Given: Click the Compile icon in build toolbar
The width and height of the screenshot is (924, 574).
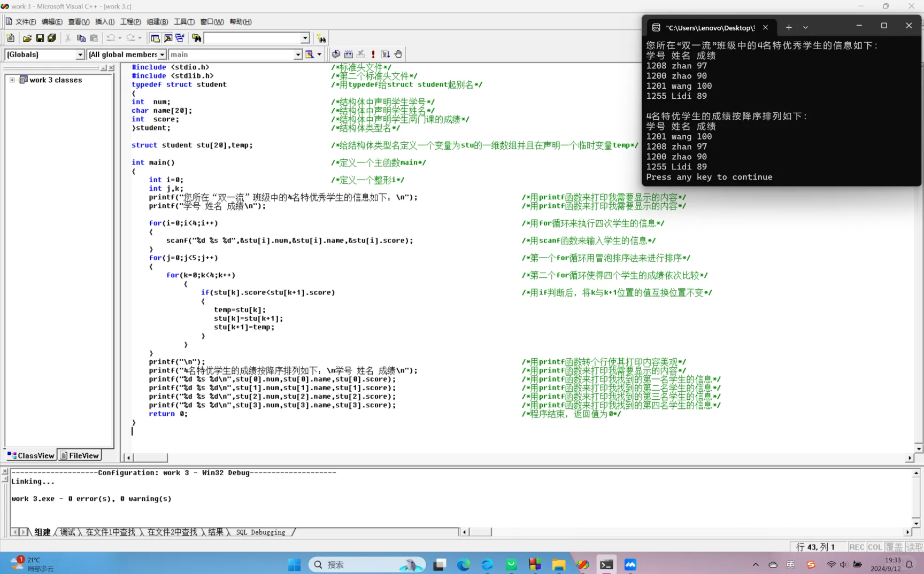Looking at the screenshot, I should (336, 54).
